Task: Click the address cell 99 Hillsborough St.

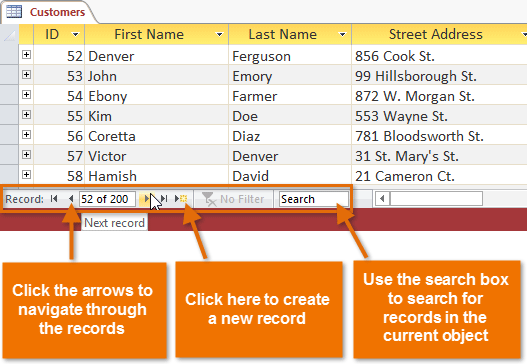Action: point(439,76)
